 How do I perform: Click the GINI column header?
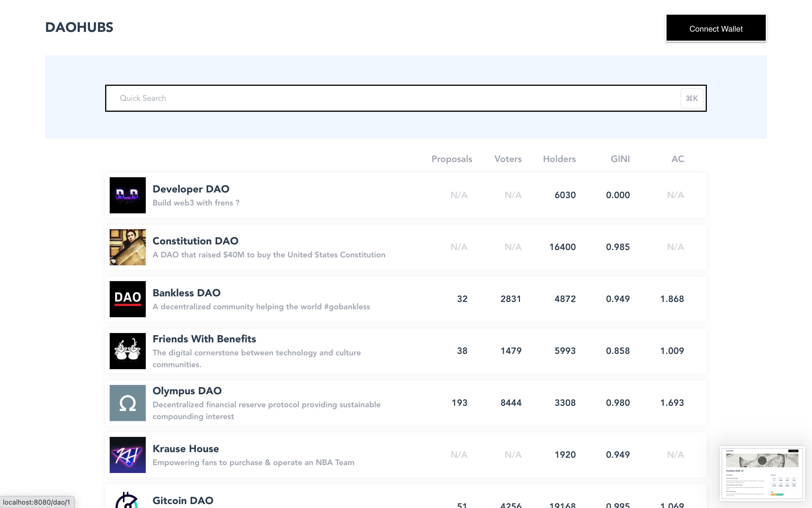point(620,159)
